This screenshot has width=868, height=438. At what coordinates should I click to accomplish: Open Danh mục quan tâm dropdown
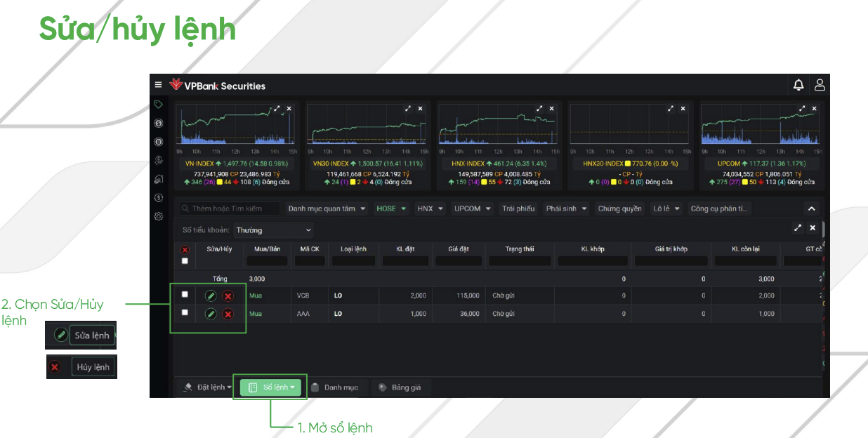coord(327,208)
